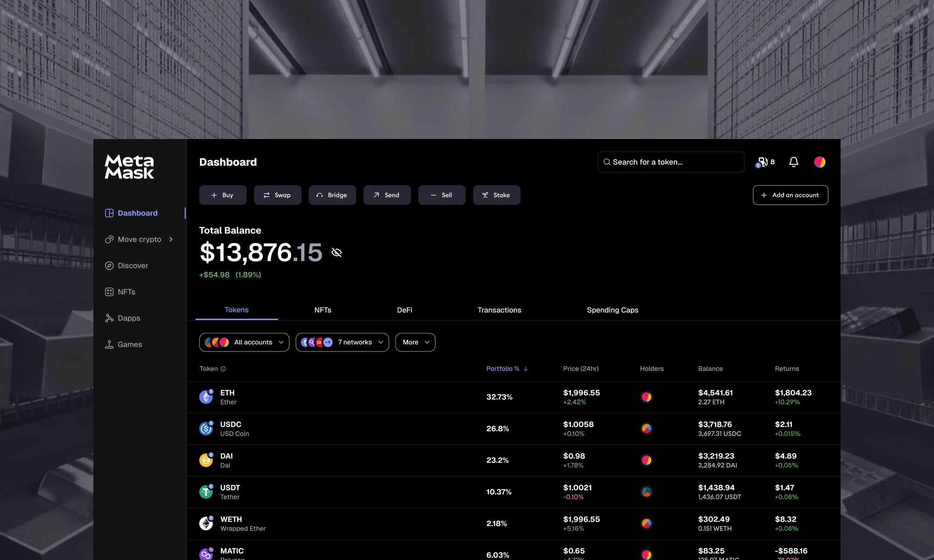Click the USDT balance value $1,438.94
This screenshot has height=560, width=934.
(716, 488)
